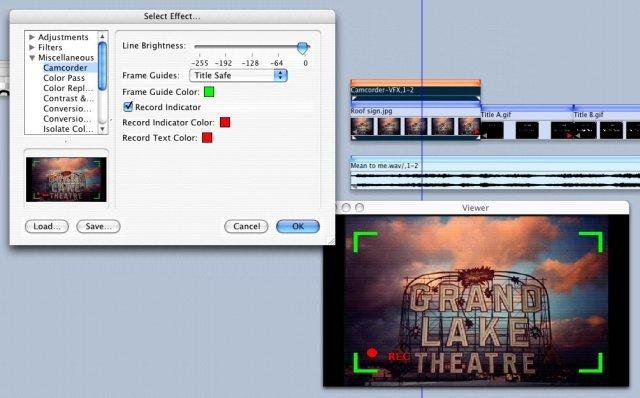
Task: Click the Line Brightness slider handle
Action: point(302,48)
